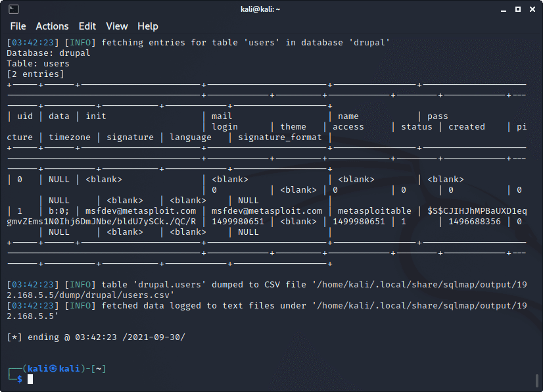Click the 'name' column header
Image resolution: width=543 pixels, height=392 pixels.
348,116
